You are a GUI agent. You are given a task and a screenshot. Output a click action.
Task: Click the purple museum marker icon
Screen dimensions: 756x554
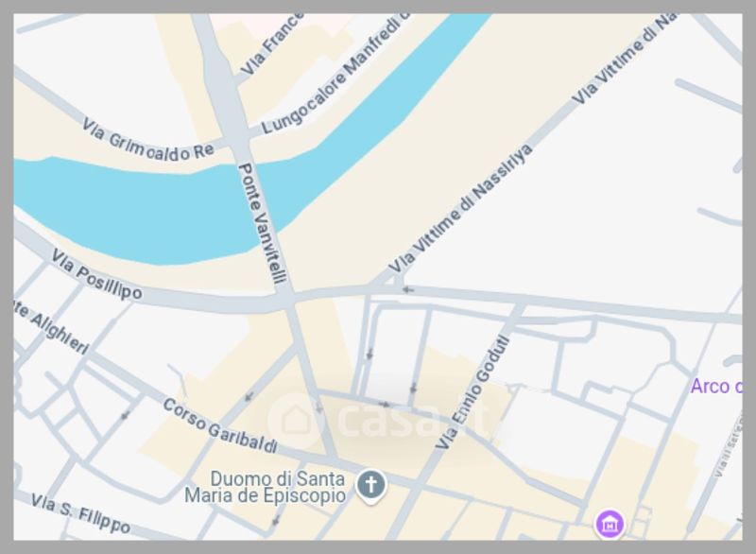point(610,524)
